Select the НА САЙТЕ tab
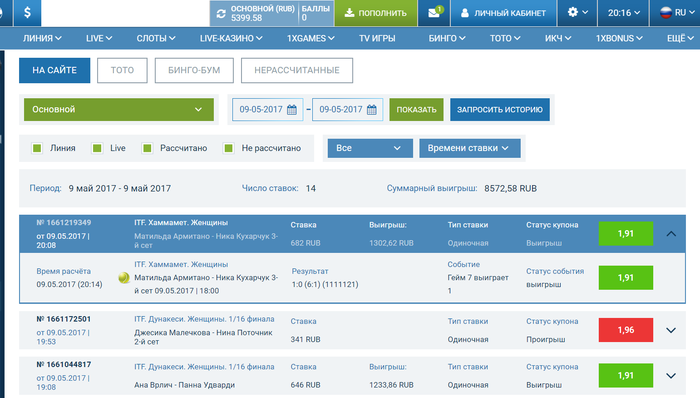The height and width of the screenshot is (398, 700). [x=54, y=70]
